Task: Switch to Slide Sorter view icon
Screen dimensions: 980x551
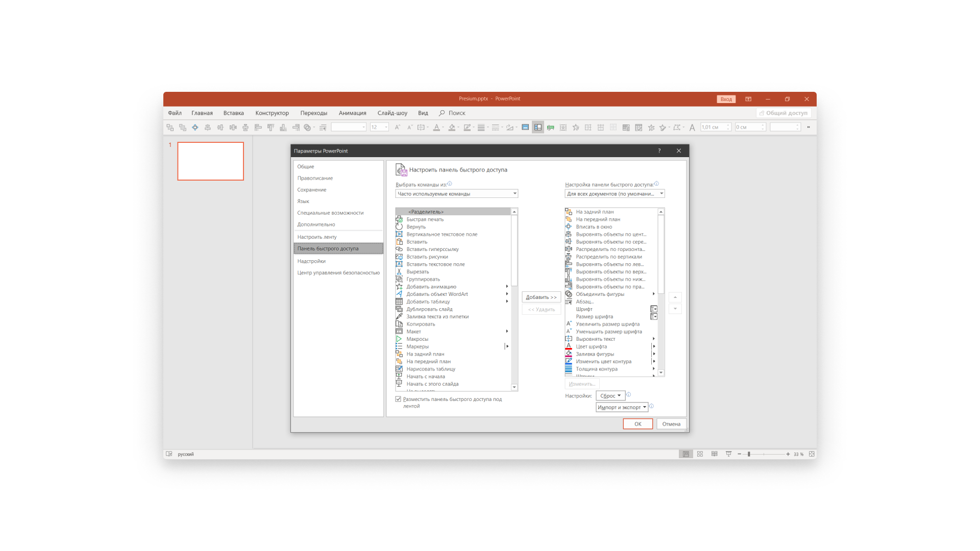Action: coord(700,454)
